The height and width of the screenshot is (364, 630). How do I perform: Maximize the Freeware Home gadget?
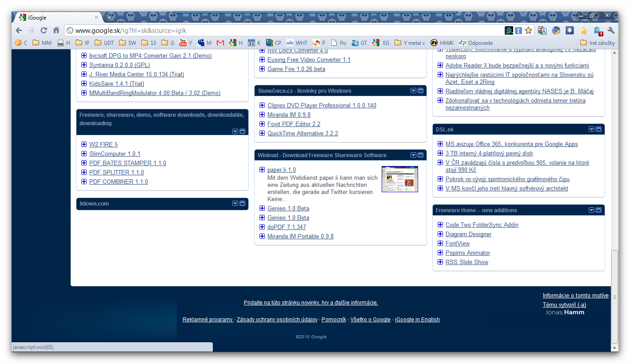tap(598, 210)
